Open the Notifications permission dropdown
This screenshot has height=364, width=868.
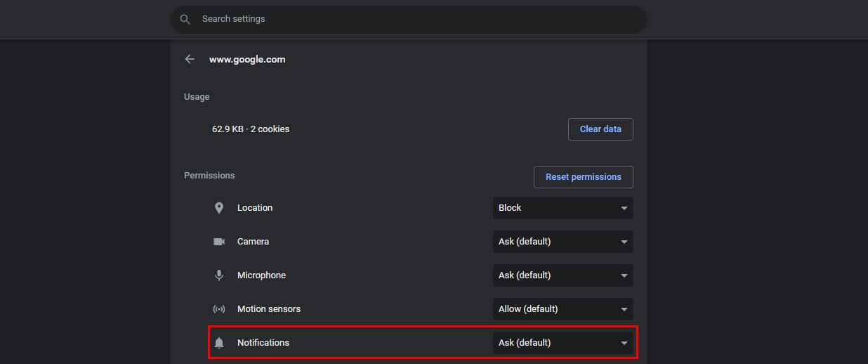[563, 343]
